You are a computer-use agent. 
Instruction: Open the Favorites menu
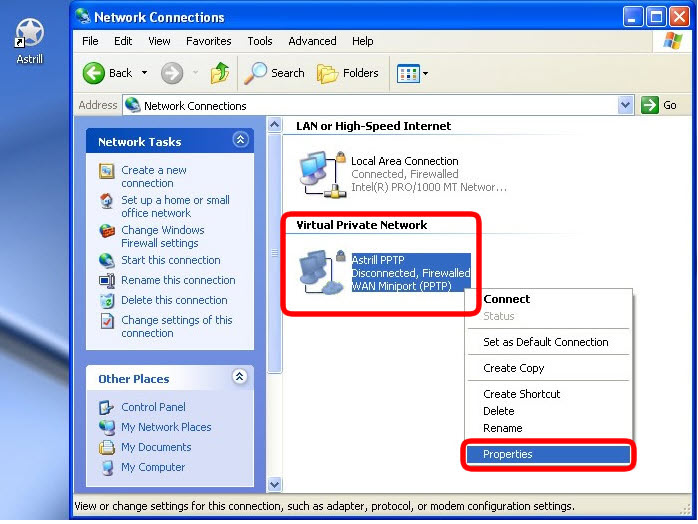208,41
